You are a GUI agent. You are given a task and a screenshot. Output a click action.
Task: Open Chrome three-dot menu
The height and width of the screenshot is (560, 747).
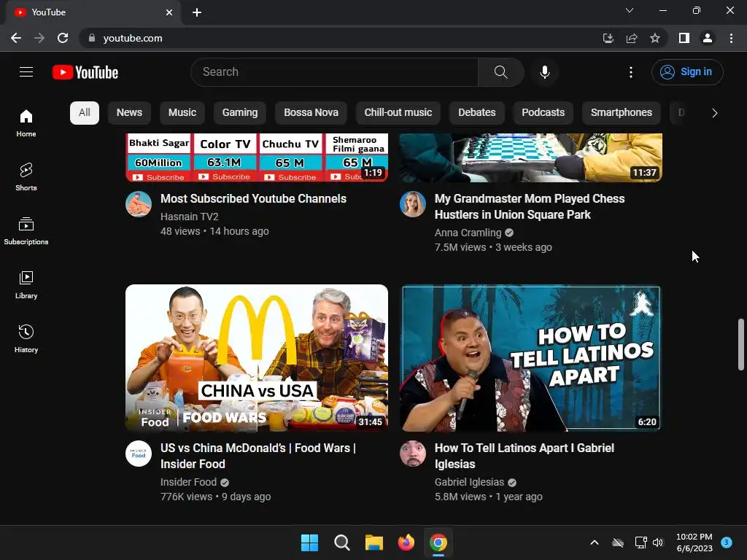731,38
